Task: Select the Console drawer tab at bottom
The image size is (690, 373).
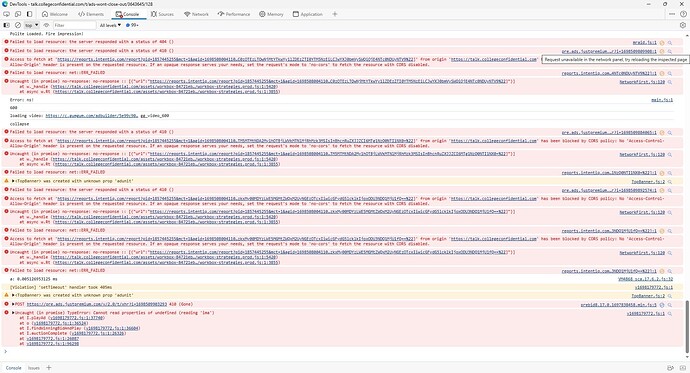Action: pos(13,368)
